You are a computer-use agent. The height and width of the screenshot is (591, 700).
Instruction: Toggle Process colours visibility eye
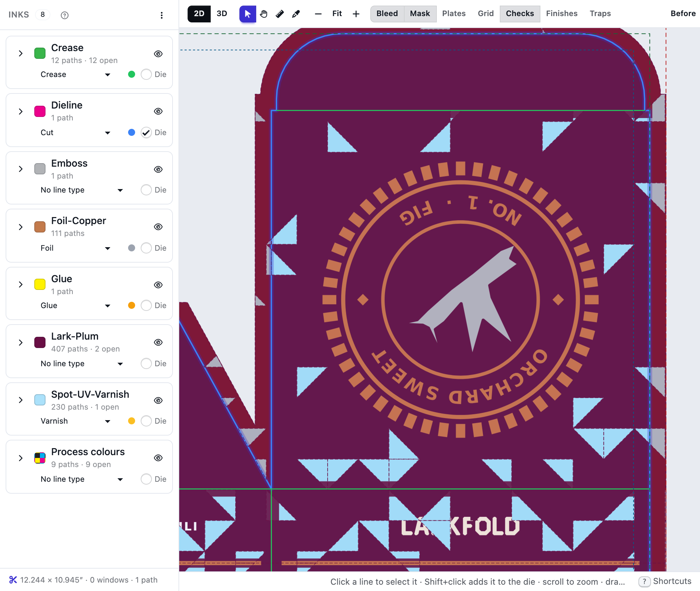(x=158, y=458)
